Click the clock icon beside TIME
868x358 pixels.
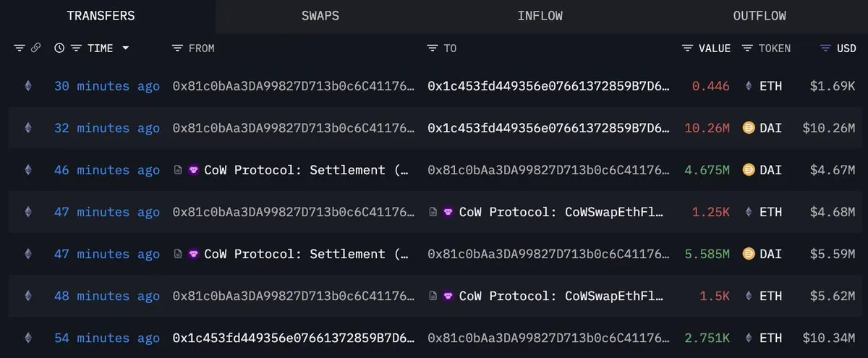59,48
